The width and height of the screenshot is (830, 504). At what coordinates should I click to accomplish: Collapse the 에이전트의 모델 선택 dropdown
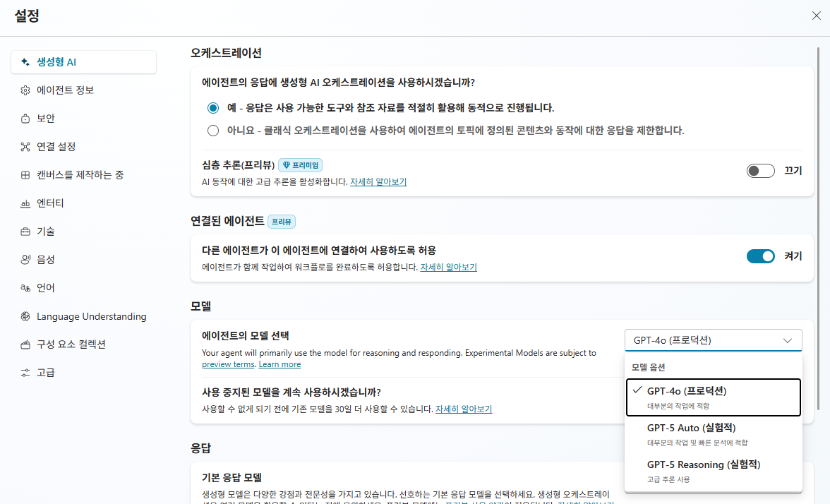click(x=713, y=340)
